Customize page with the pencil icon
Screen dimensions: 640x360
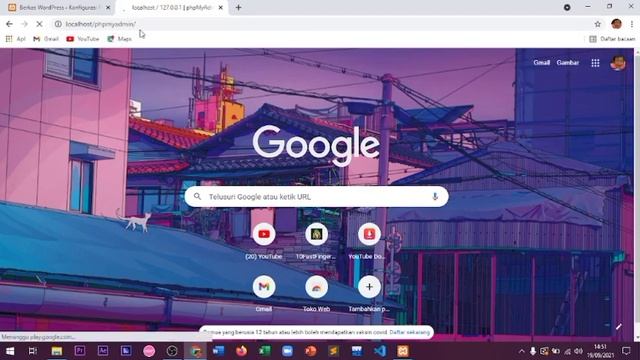pos(619,327)
